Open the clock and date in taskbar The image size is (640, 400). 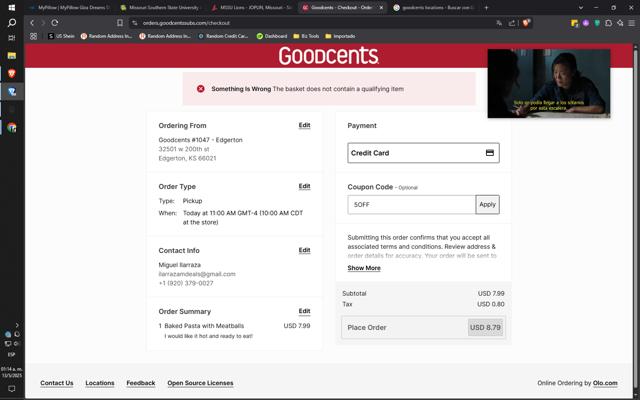(11, 372)
